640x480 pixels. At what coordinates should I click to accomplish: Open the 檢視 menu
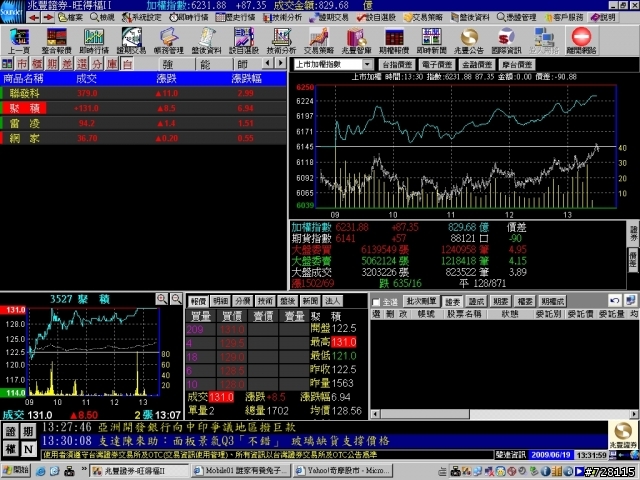[x=103, y=18]
